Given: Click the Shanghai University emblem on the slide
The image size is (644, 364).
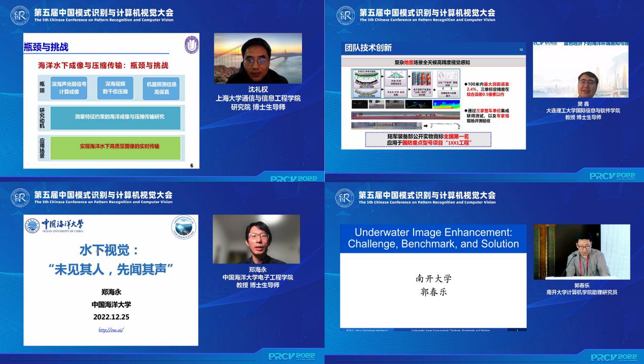Looking at the screenshot, I should 191,45.
